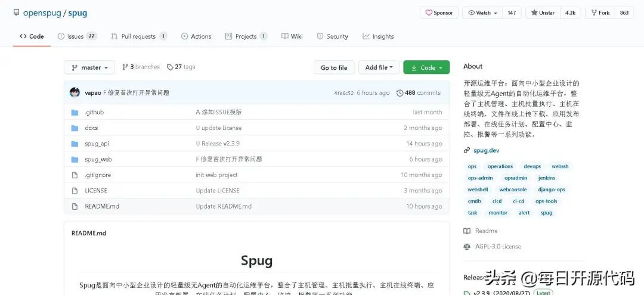Viewport: 644px width, 295px height.
Task: Switch to the Issues tab
Action: (x=77, y=36)
